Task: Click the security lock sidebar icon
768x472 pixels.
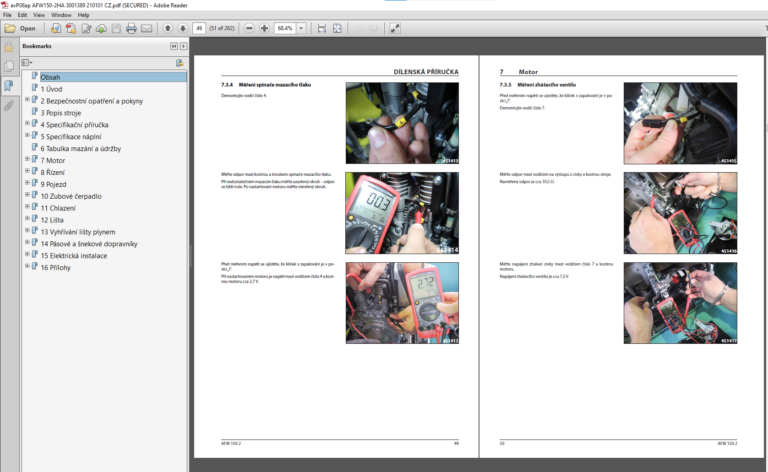Action: 9,47
